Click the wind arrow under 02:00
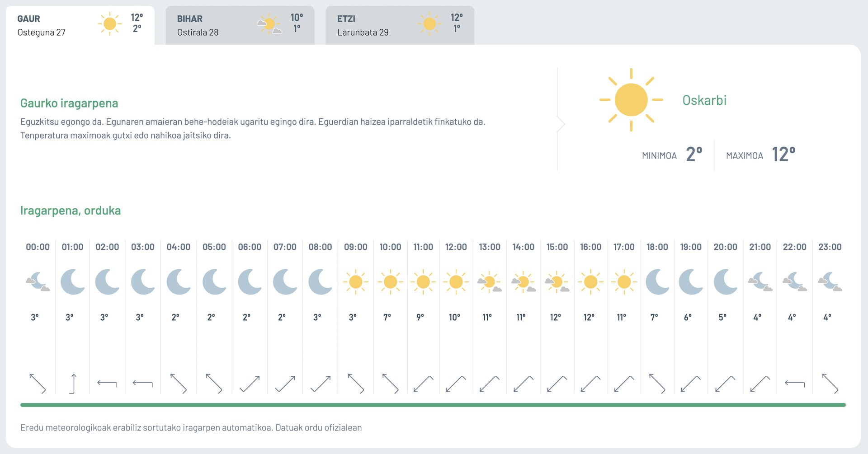 click(107, 384)
